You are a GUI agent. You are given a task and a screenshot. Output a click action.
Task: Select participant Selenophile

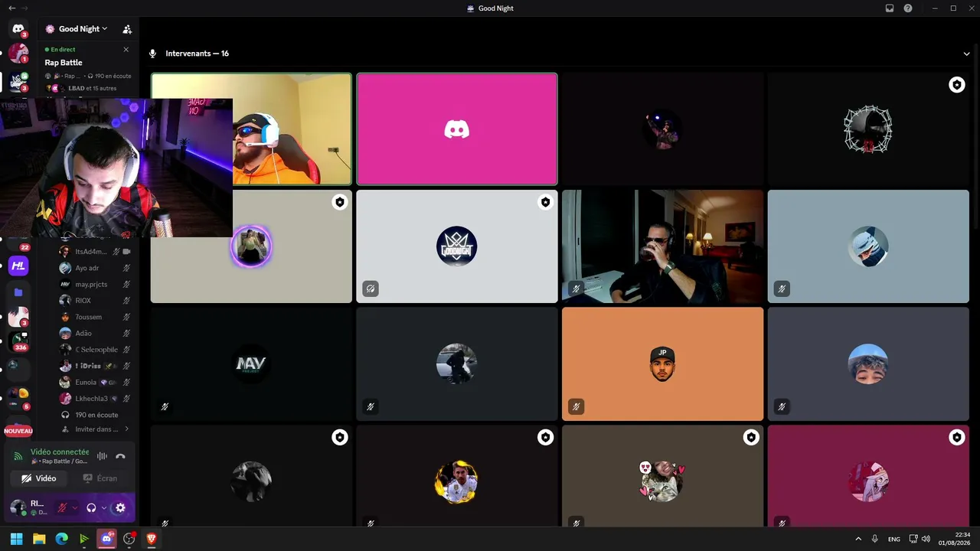(x=95, y=350)
